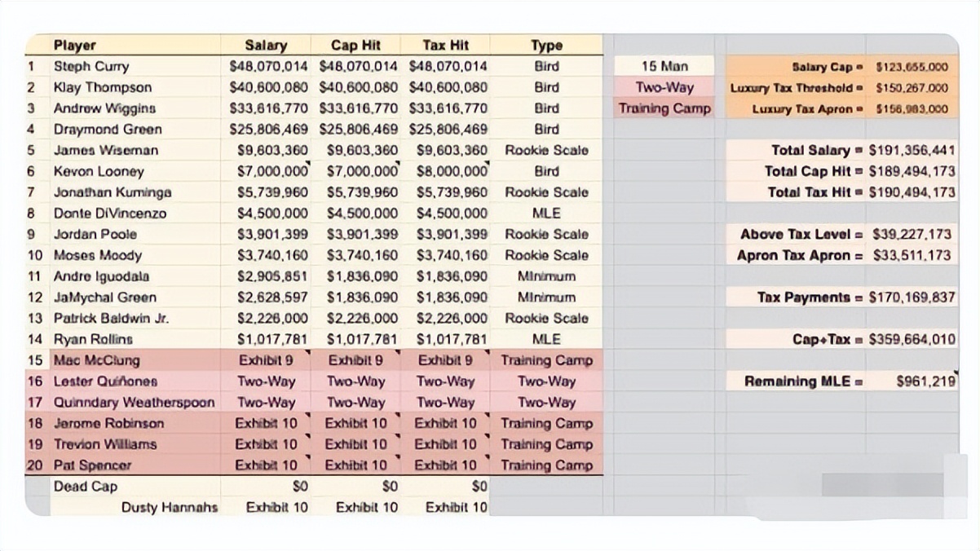Viewport: 980px width, 551px height.
Task: Select the Cap+Tax total cell
Action: [x=912, y=339]
